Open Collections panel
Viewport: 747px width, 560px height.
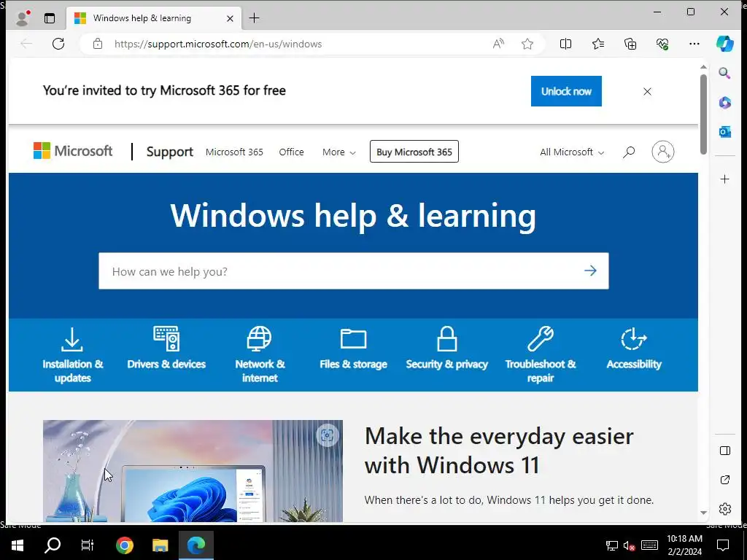point(630,44)
